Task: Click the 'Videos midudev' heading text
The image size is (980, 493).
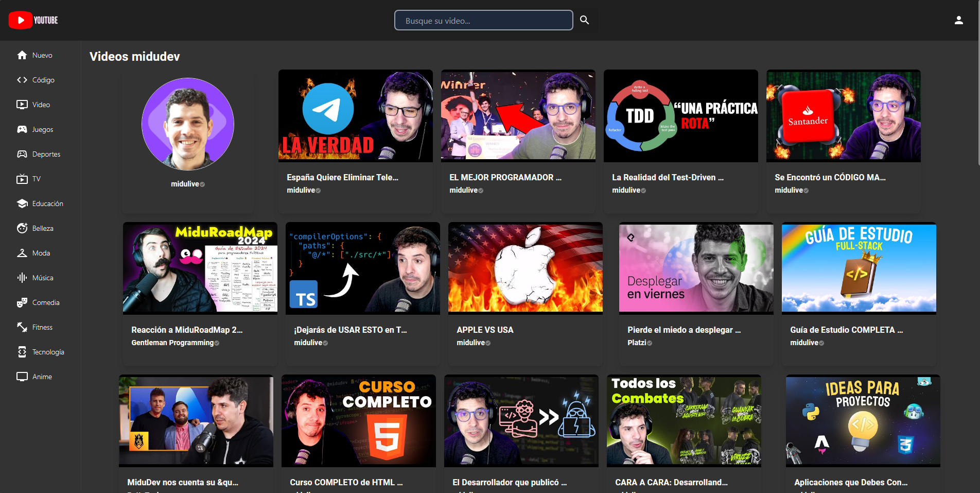Action: 135,57
